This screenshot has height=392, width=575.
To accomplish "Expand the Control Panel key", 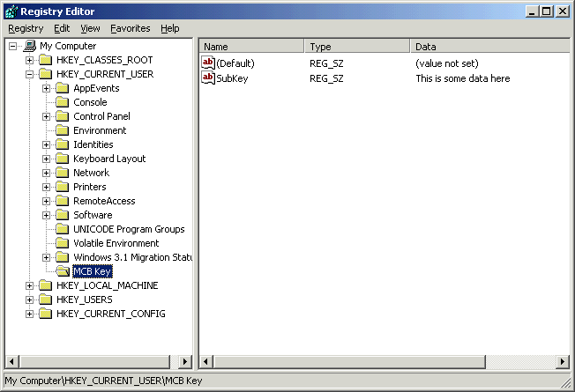I will click(46, 116).
